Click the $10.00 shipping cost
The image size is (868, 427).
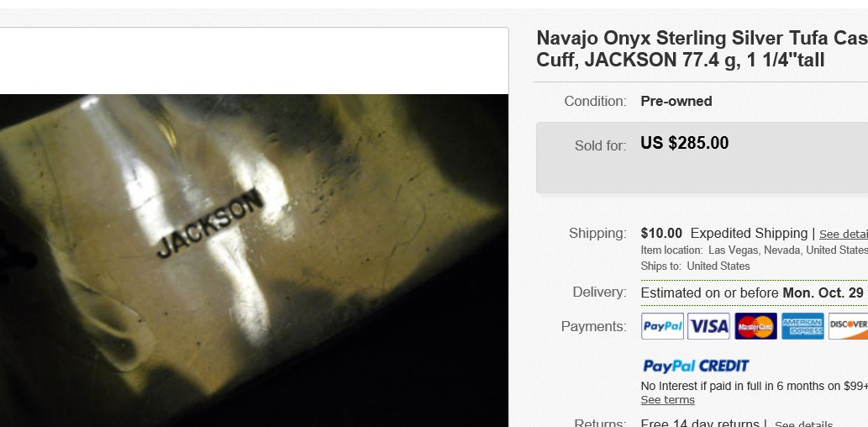point(661,233)
